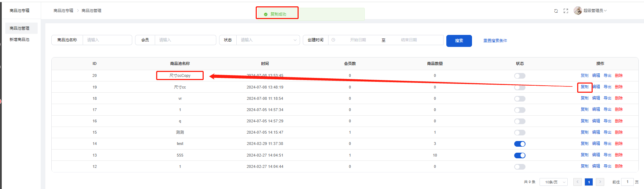Click the 会员数 column header

pos(350,63)
